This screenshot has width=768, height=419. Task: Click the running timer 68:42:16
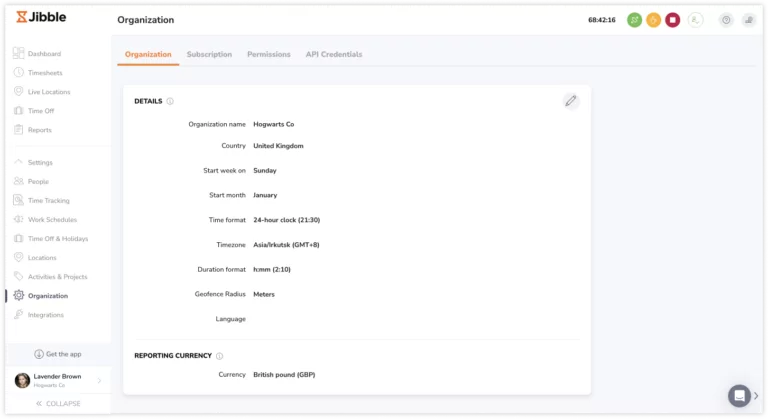[x=601, y=20]
